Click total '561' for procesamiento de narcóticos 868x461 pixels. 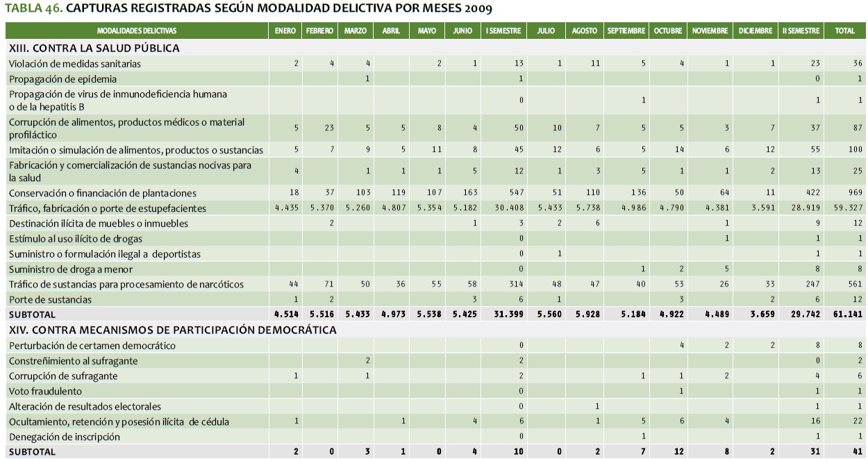pos(855,285)
